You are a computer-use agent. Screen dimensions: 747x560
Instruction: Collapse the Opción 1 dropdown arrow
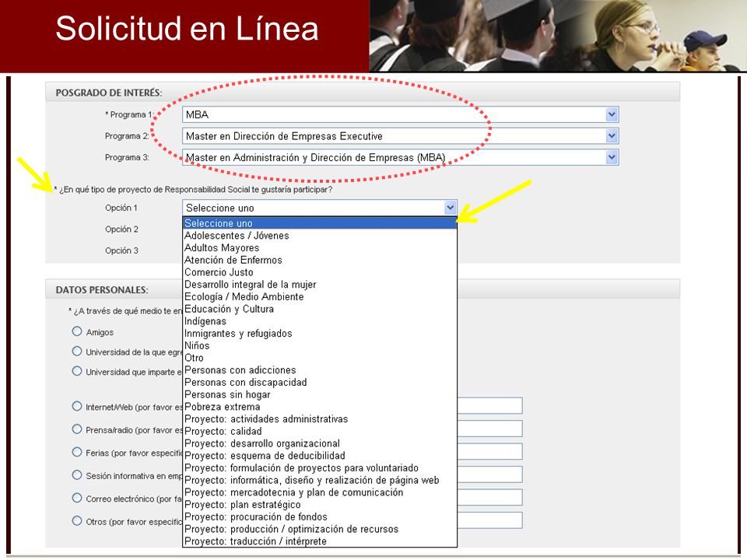[x=451, y=208]
